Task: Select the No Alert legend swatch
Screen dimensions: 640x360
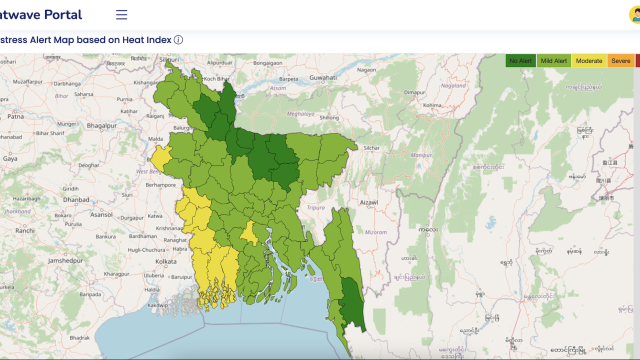Action: pyautogui.click(x=520, y=61)
